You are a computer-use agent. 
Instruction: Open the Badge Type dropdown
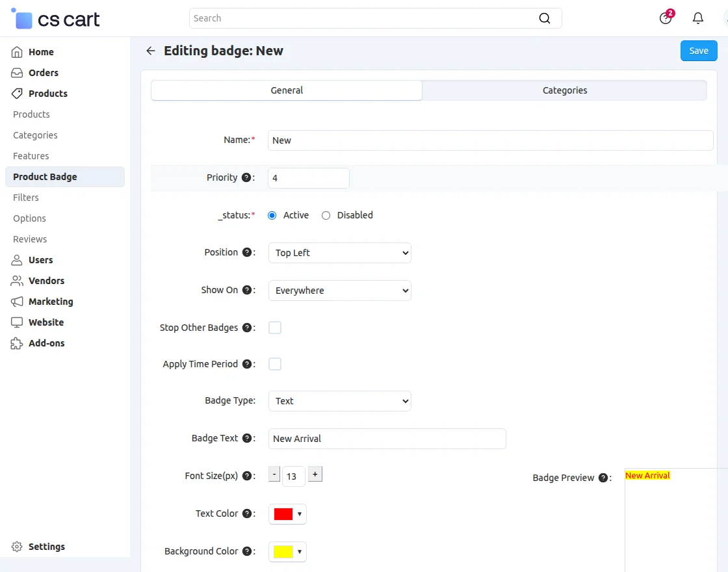(340, 401)
